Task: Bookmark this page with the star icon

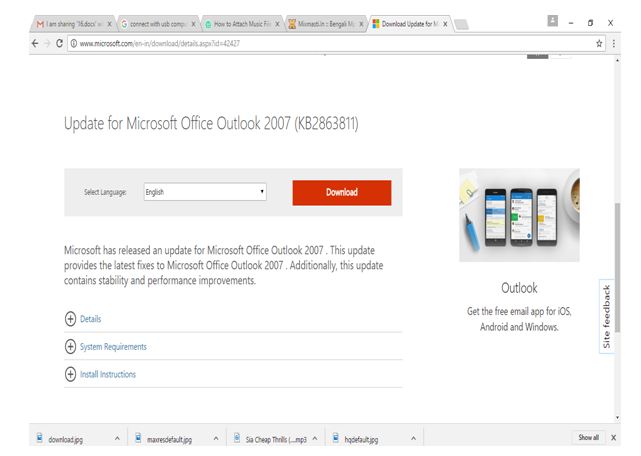Action: click(599, 43)
